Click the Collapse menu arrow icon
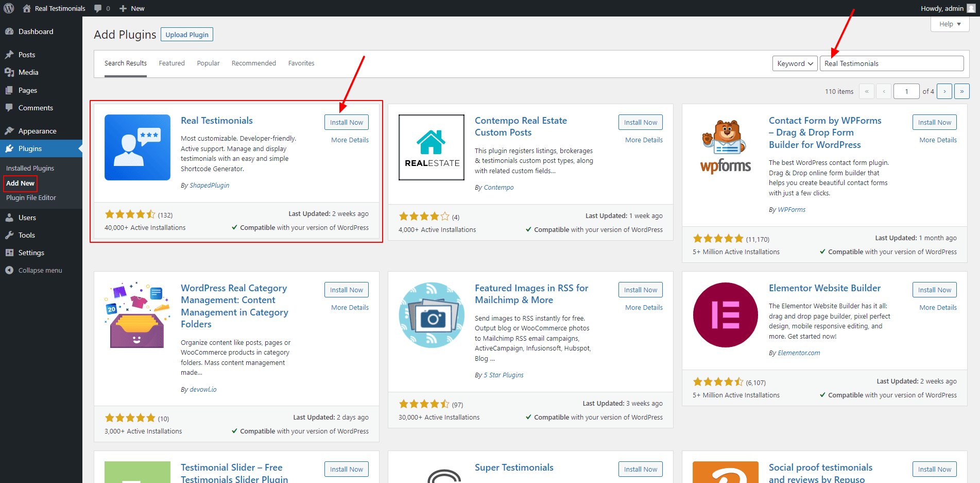The height and width of the screenshot is (483, 980). pyautogui.click(x=9, y=270)
